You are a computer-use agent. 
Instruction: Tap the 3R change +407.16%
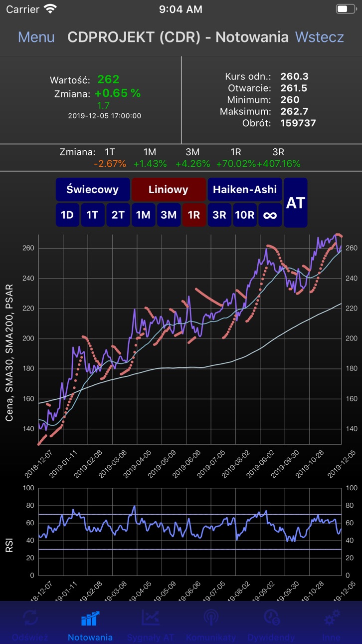[279, 164]
